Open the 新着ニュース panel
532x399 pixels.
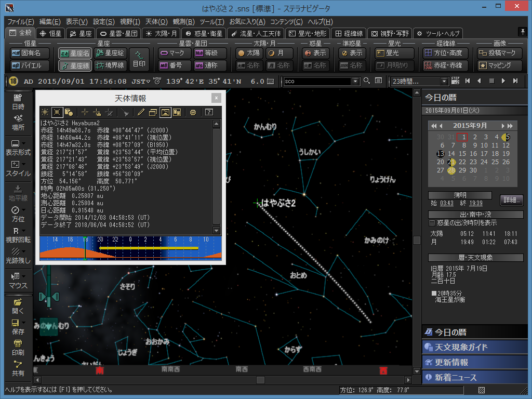pos(475,377)
